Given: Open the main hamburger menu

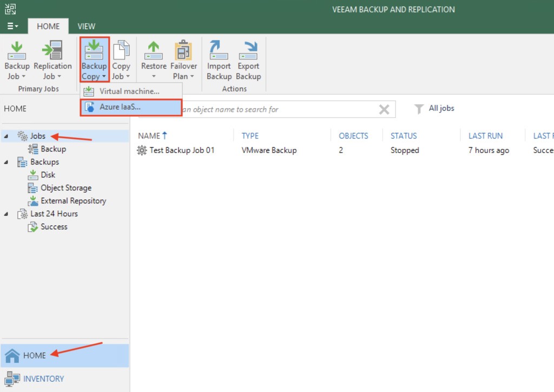Looking at the screenshot, I should coord(13,26).
